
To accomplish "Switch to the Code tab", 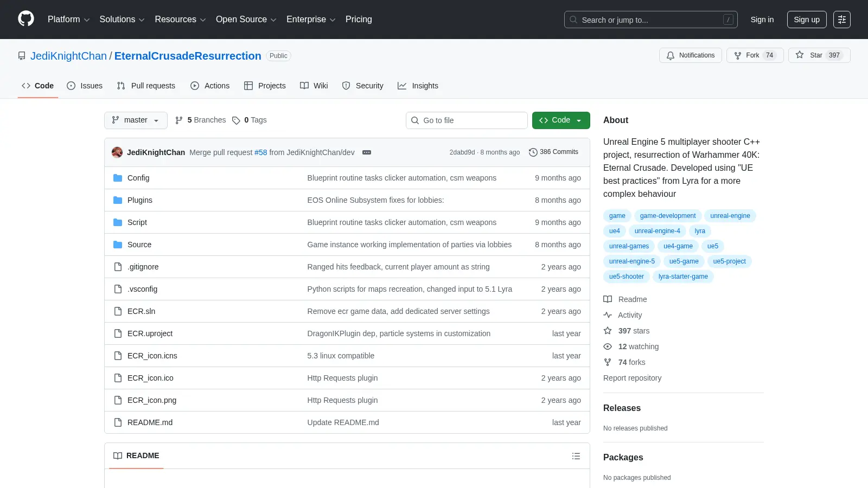I will coord(38,86).
